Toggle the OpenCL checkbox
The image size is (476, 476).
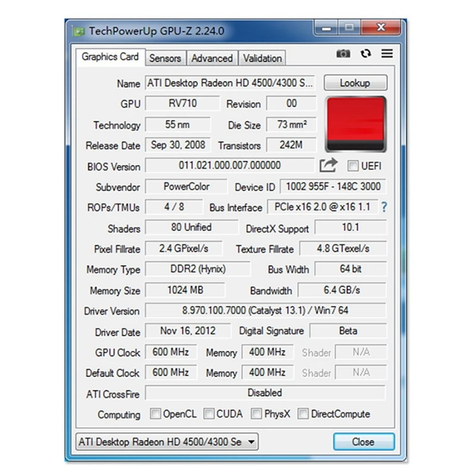(x=155, y=414)
